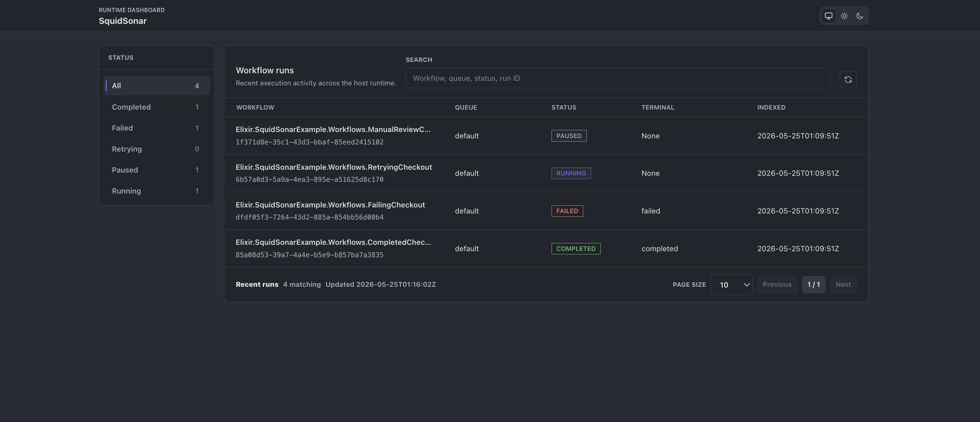This screenshot has height=422, width=980.
Task: Click the WORKFLOW column header
Action: pyautogui.click(x=255, y=107)
